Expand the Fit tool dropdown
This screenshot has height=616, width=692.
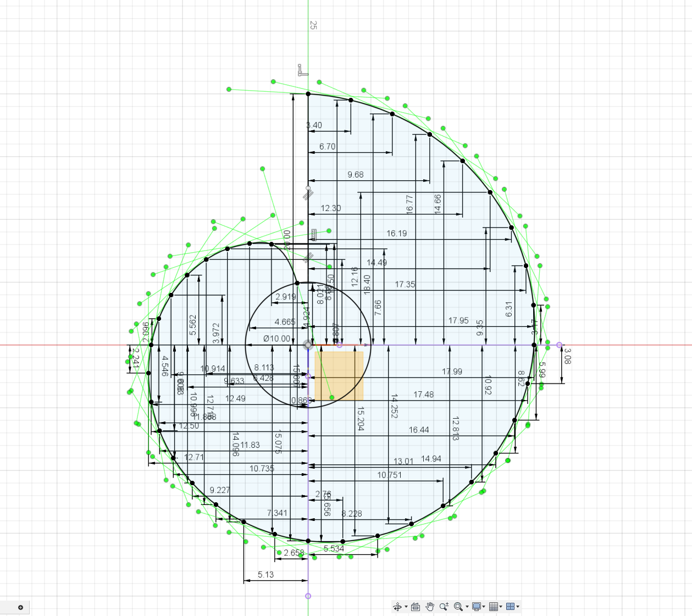467,607
